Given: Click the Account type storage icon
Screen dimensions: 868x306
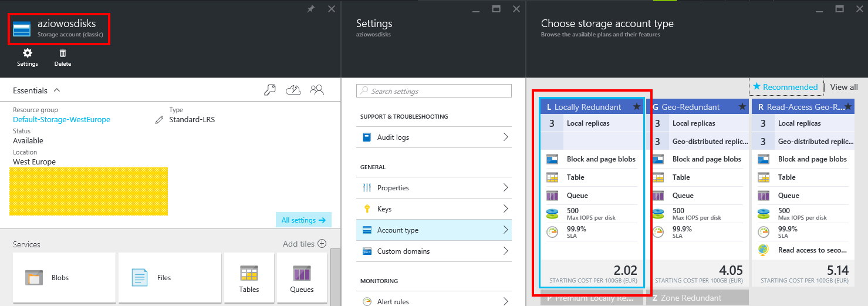Looking at the screenshot, I should click(x=367, y=230).
